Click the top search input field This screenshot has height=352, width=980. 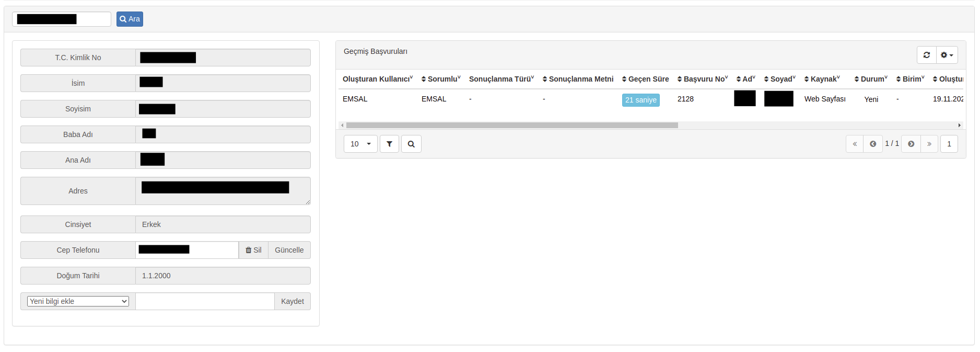(62, 19)
